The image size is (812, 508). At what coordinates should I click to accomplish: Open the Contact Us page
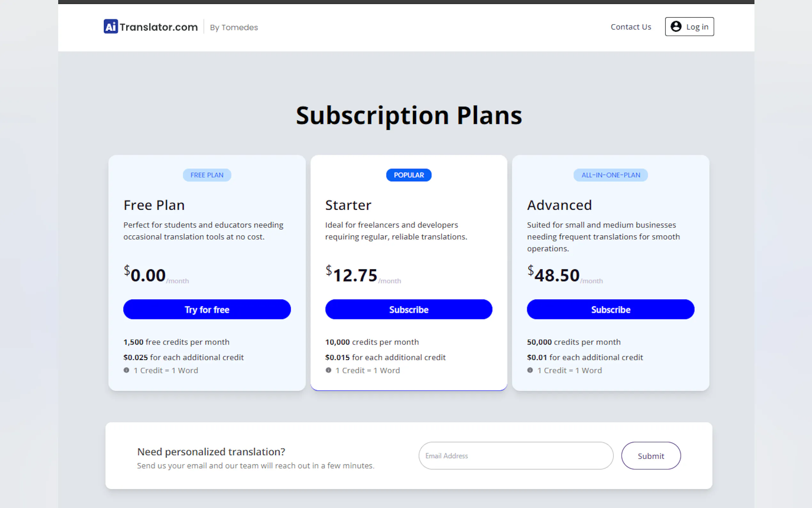[x=630, y=27]
